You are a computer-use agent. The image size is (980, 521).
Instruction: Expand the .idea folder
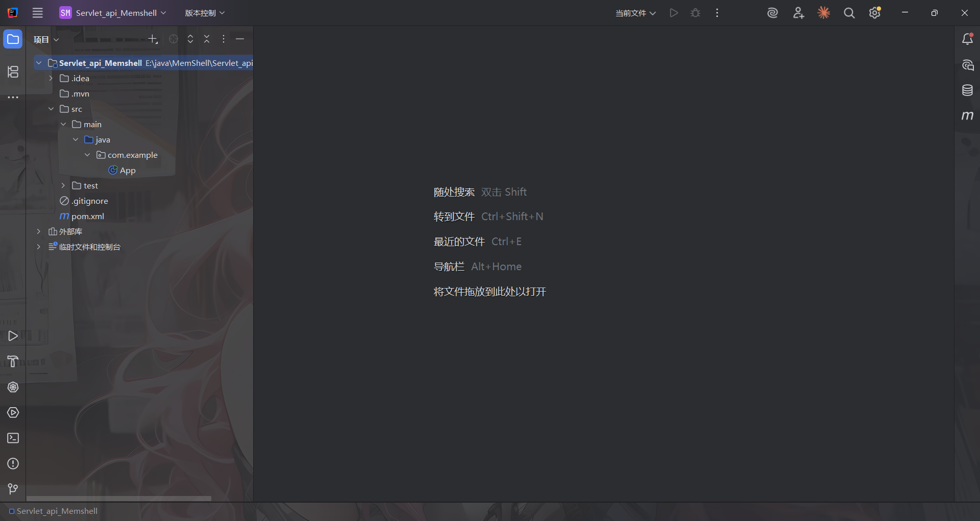[x=51, y=79]
